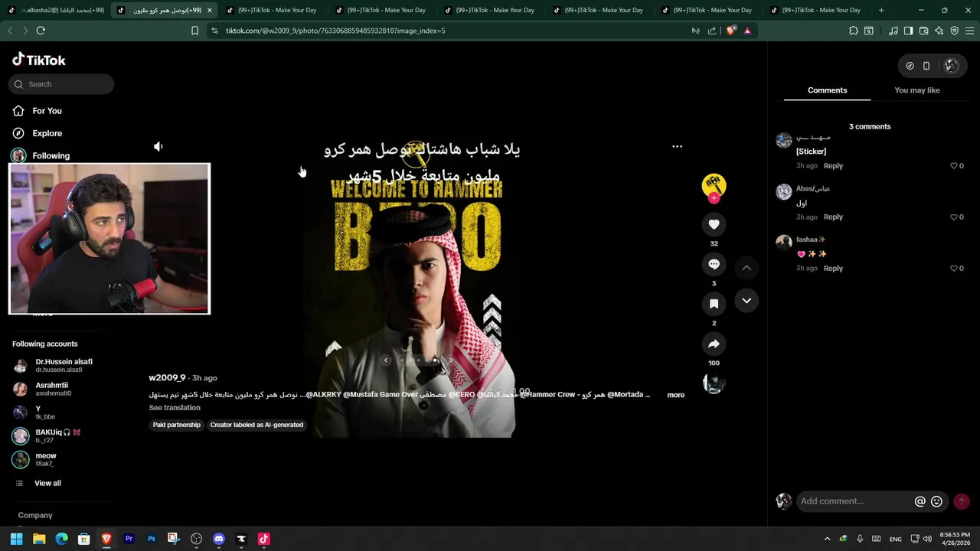The width and height of the screenshot is (980, 551).
Task: Go to the next post with the down chevron
Action: pos(746,301)
